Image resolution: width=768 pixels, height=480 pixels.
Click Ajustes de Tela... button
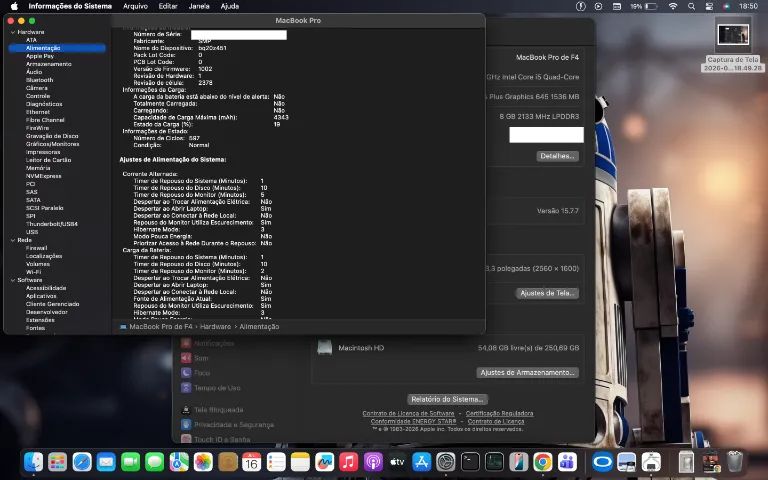pos(547,293)
